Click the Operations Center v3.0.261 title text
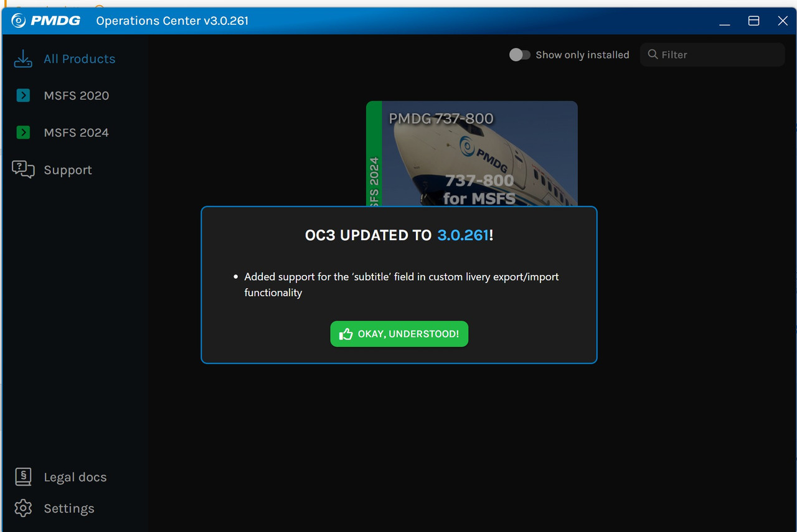 click(x=172, y=21)
